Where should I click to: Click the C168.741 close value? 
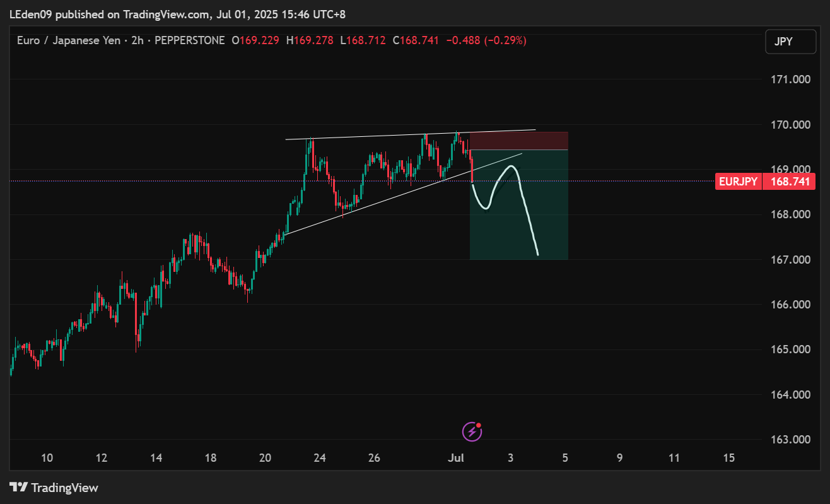click(416, 40)
